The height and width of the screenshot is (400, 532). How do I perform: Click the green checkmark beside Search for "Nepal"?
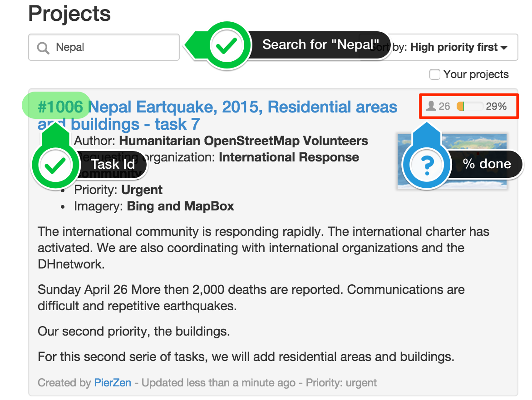click(227, 45)
